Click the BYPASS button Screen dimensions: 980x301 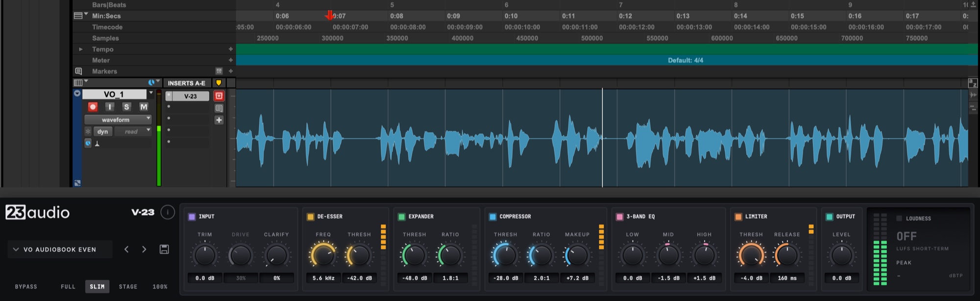point(26,286)
